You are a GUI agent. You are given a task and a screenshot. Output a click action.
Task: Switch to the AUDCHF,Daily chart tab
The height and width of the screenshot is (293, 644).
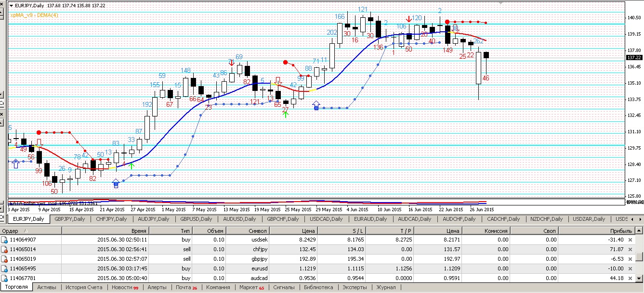click(459, 219)
